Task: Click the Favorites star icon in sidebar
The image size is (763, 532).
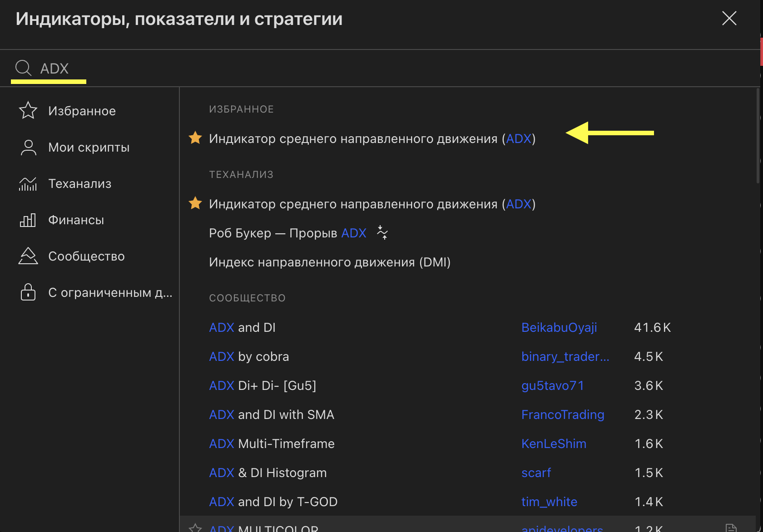Action: 28,110
